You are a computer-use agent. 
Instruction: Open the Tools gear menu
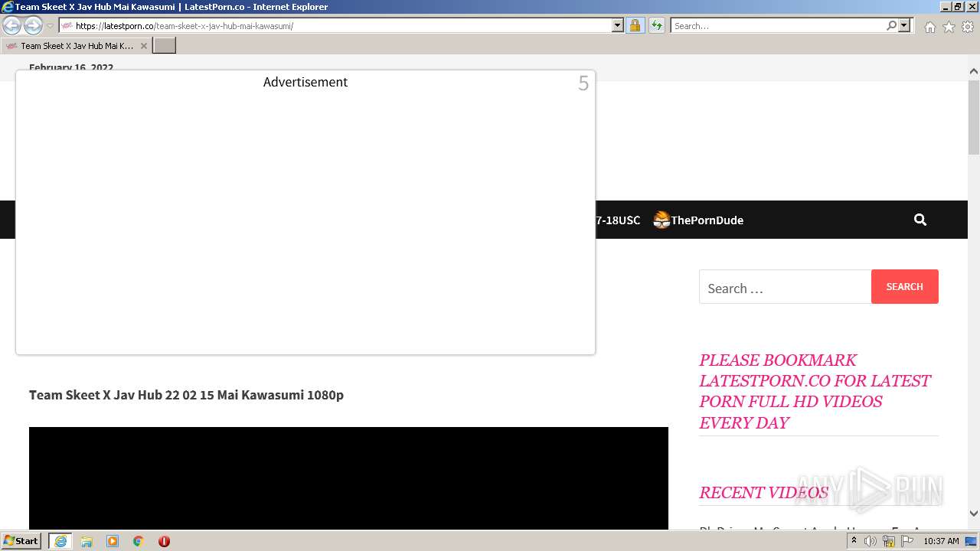coord(968,27)
